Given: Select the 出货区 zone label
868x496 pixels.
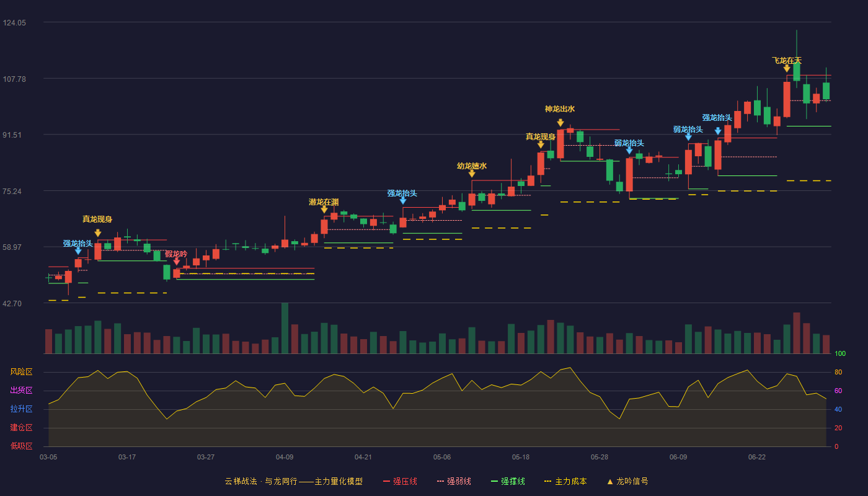Looking at the screenshot, I should pos(21,391).
